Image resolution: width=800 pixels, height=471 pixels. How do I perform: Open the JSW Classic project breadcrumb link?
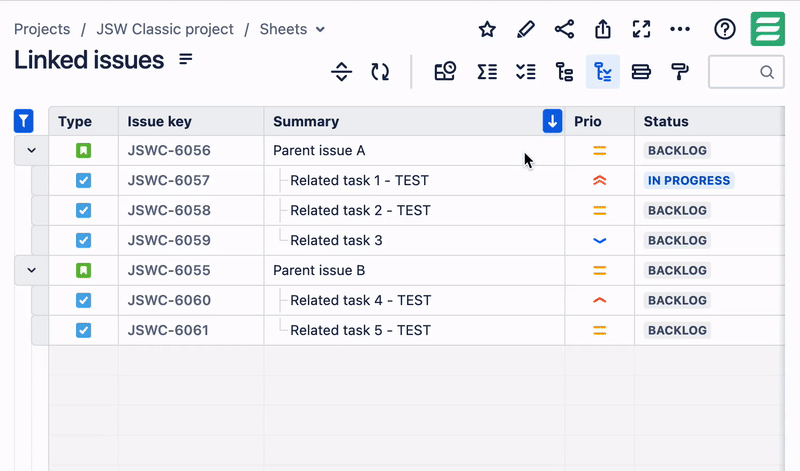tap(165, 29)
